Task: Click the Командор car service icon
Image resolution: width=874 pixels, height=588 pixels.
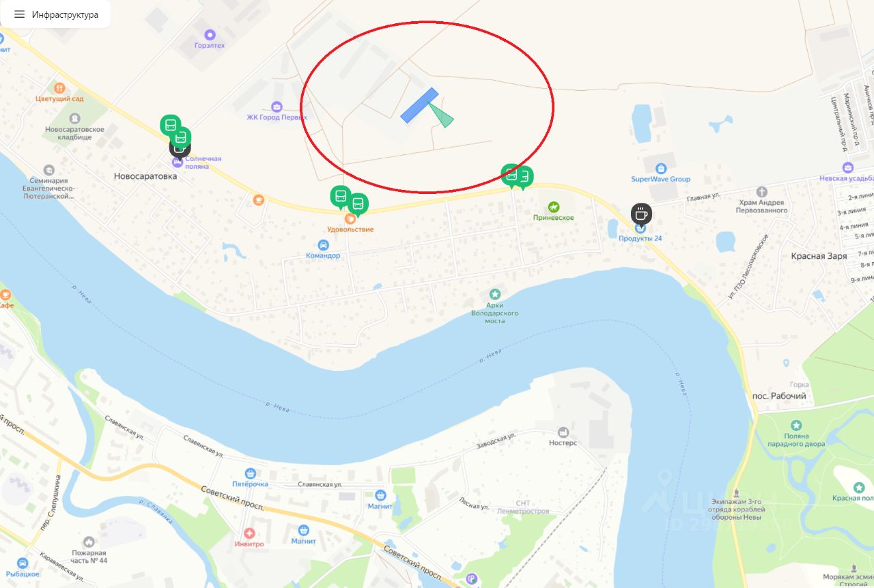Action: click(323, 244)
